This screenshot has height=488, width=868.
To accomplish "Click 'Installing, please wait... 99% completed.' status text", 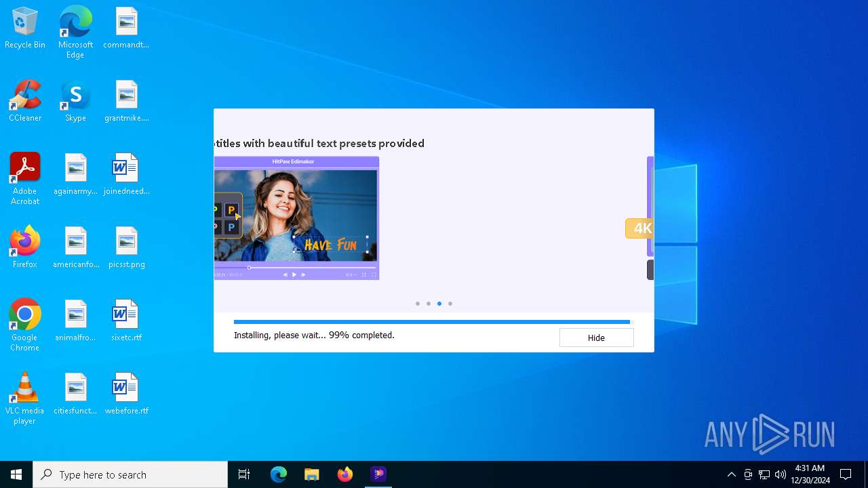I will coord(314,335).
